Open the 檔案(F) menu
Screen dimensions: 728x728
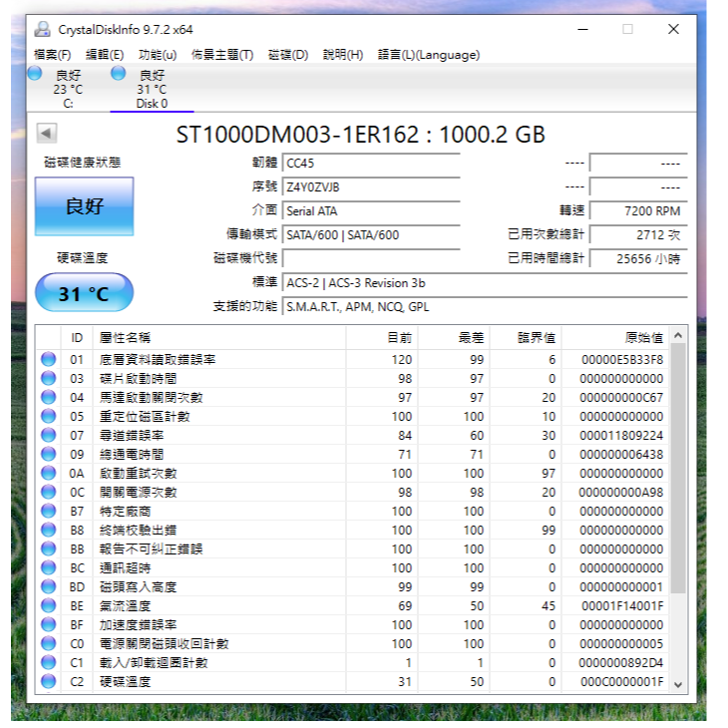point(53,55)
